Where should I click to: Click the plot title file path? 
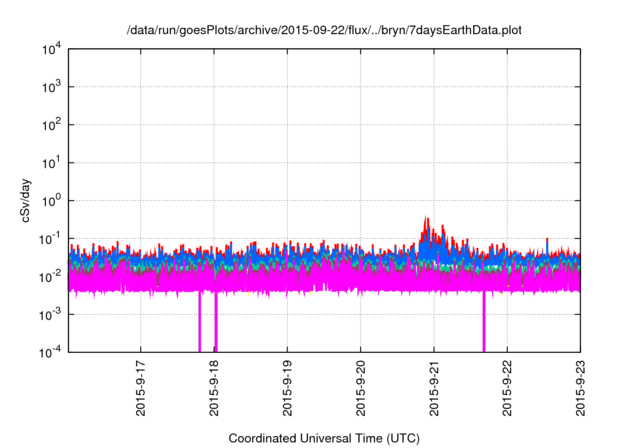tap(324, 31)
